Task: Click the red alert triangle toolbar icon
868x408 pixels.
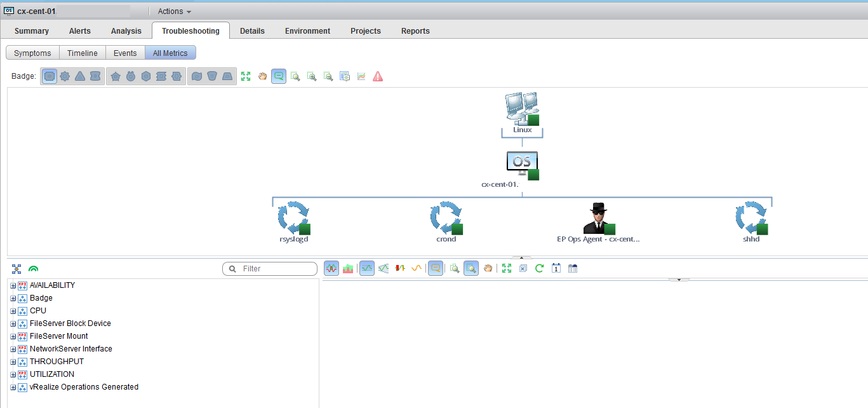Action: click(x=378, y=76)
